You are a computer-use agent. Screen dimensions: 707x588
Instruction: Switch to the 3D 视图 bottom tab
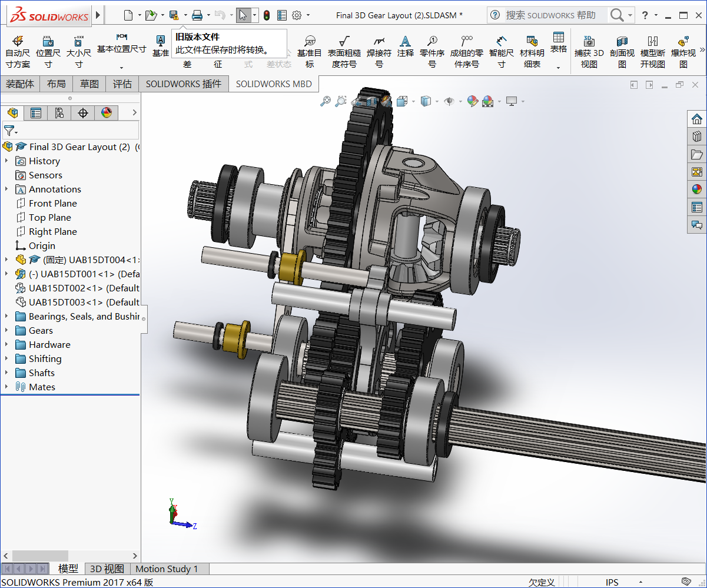coord(107,569)
